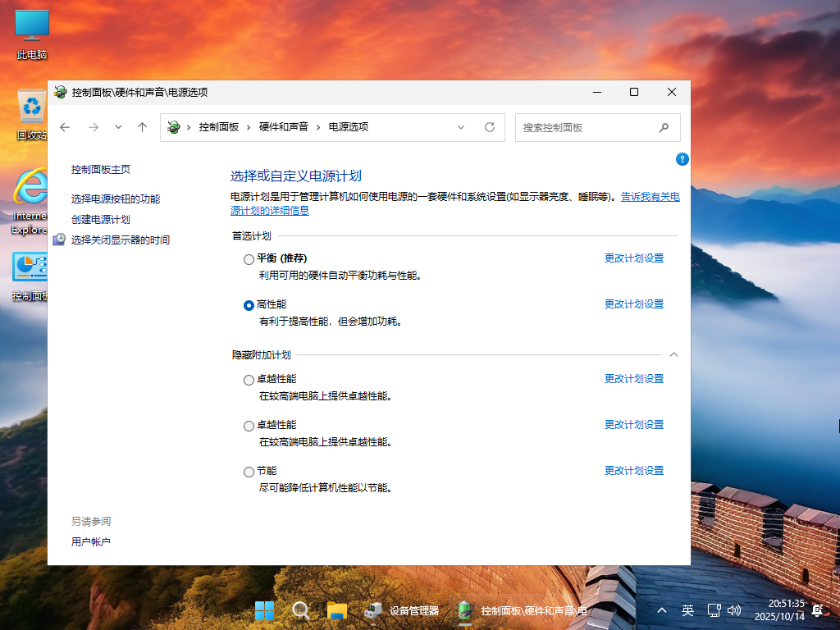840x630 pixels.
Task: Select the 节能 power plan
Action: [249, 472]
